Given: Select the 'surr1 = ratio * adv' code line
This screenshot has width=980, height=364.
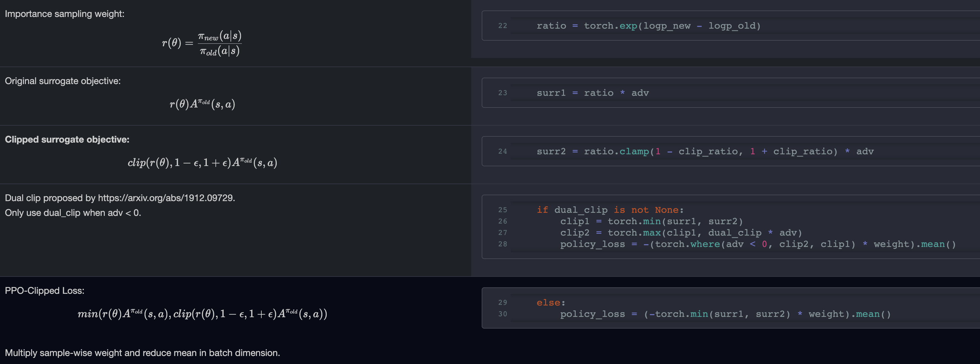Looking at the screenshot, I should (592, 93).
